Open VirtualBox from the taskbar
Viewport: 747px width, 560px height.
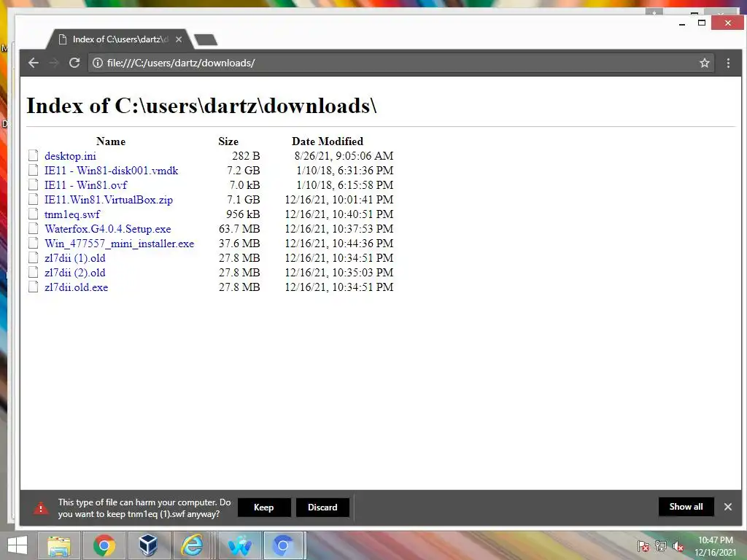click(x=148, y=545)
